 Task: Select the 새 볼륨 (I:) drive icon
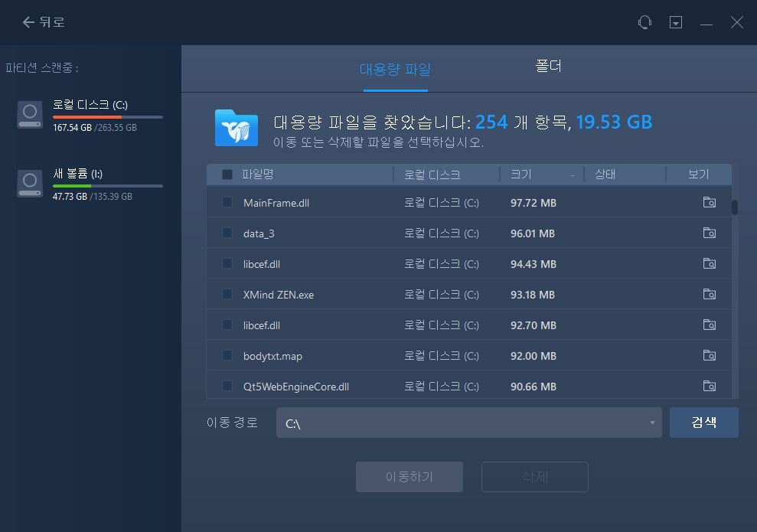[x=30, y=184]
